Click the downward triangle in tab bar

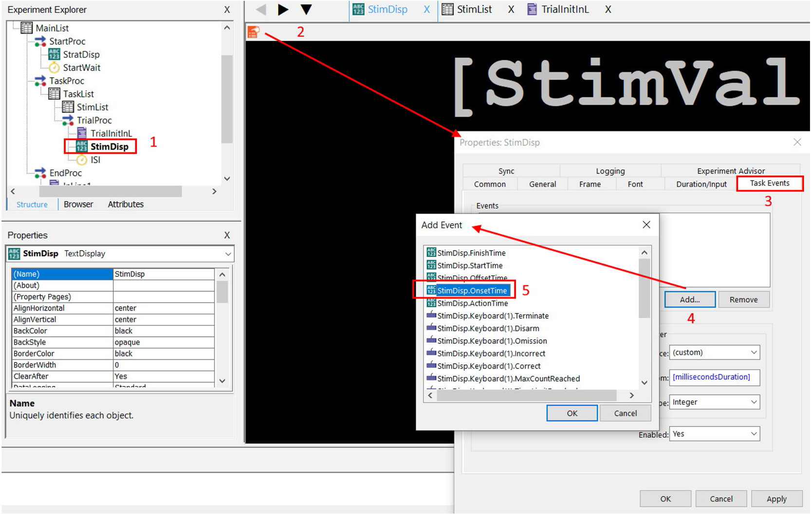tap(306, 9)
